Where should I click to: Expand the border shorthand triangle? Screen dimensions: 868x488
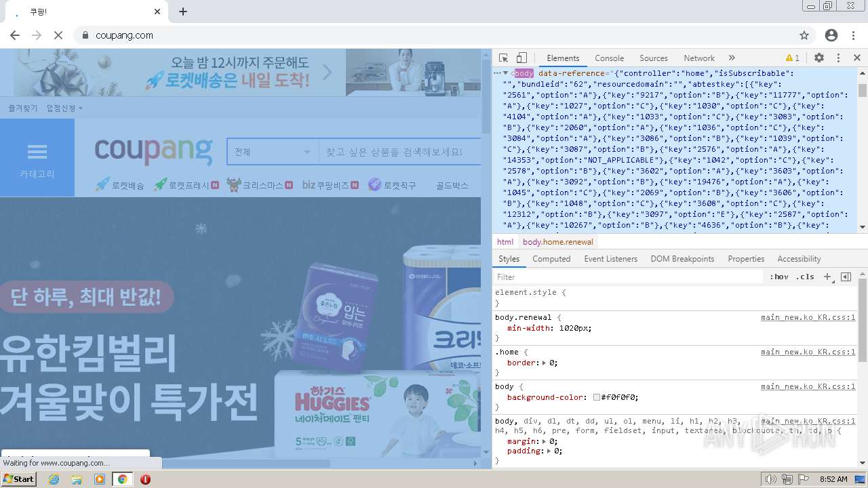coord(544,363)
